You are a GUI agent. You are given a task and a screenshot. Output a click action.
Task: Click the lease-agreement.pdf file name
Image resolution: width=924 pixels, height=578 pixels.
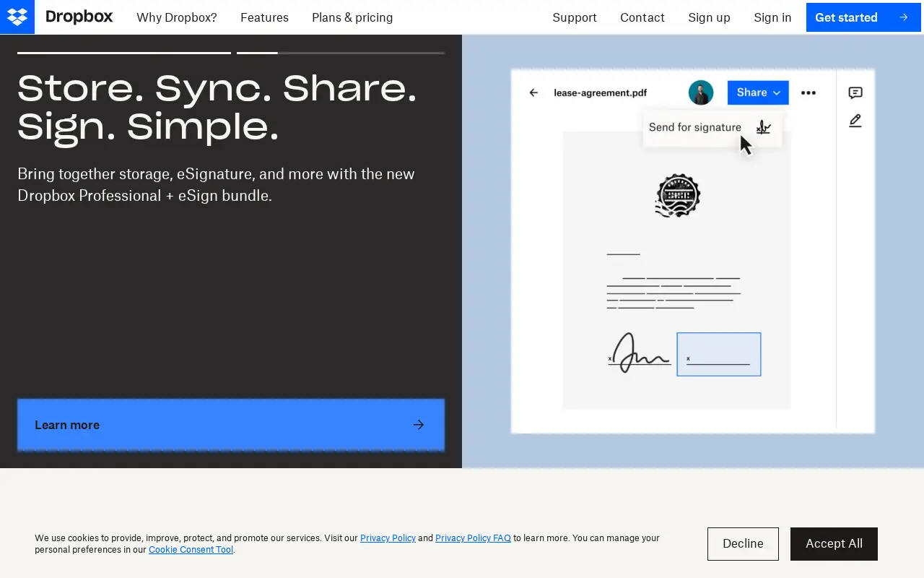pyautogui.click(x=600, y=92)
